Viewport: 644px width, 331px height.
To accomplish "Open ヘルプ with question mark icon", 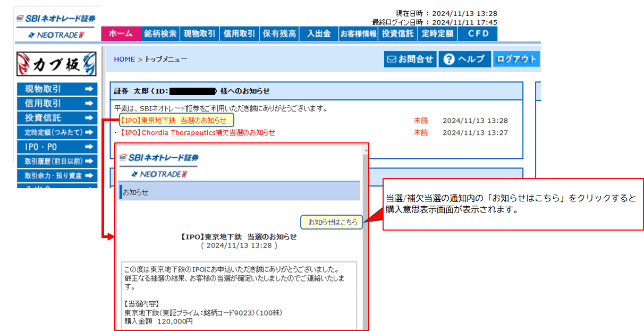I will (x=464, y=60).
